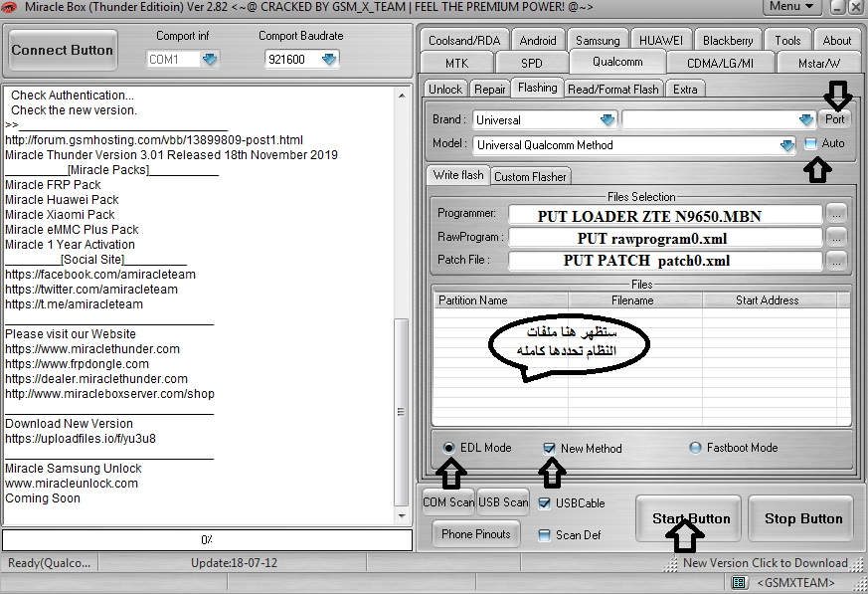Open the About tab
868x594 pixels.
click(837, 41)
